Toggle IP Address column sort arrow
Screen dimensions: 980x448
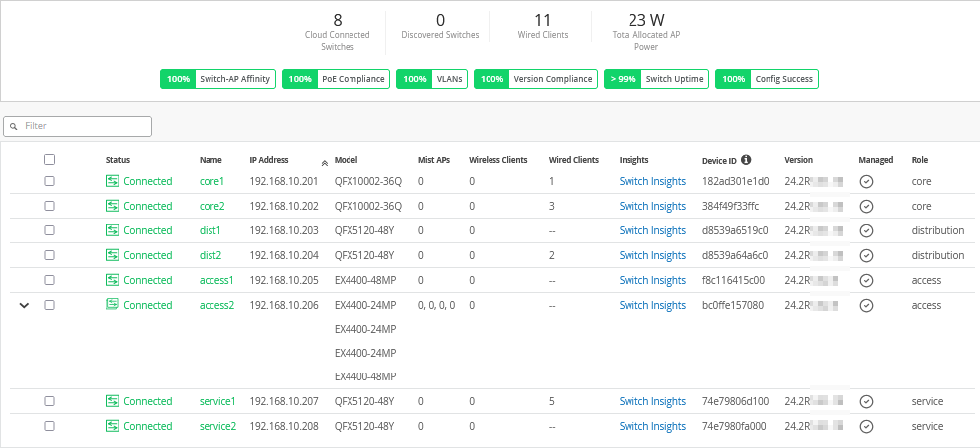pyautogui.click(x=324, y=161)
